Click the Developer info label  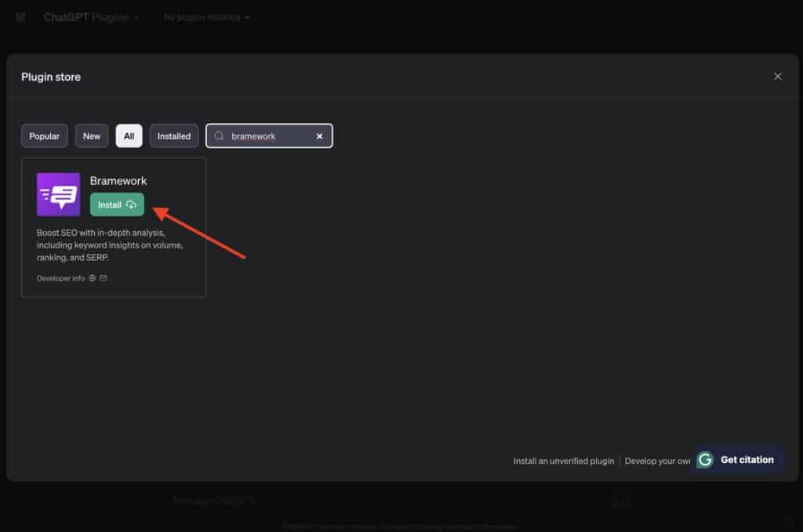60,278
